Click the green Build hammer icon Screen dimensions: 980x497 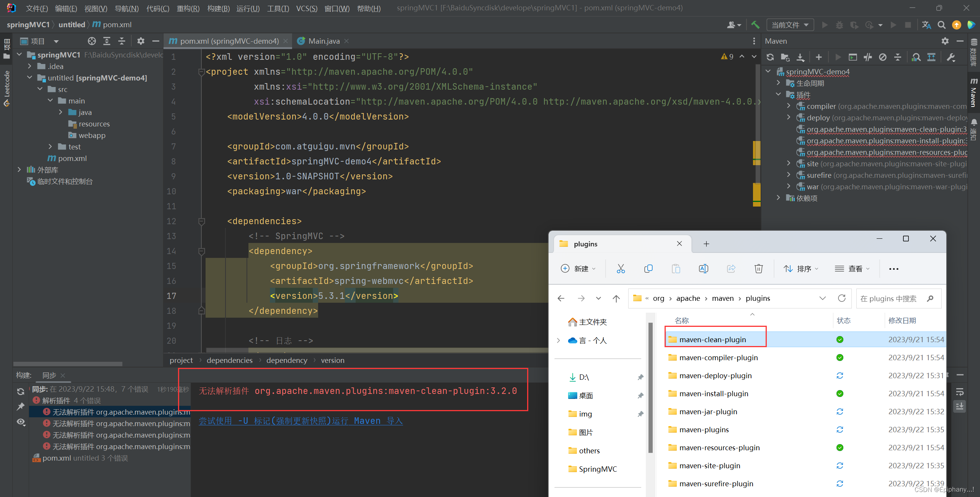tap(755, 25)
